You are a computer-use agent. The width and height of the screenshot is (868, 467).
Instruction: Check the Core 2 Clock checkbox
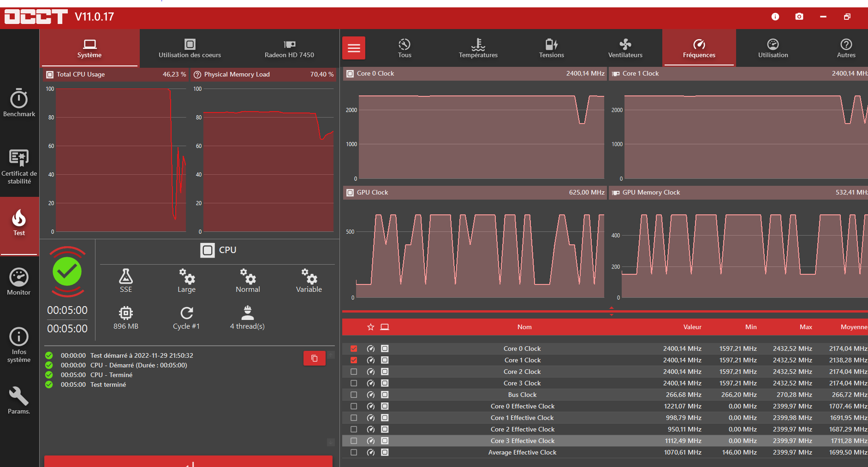pyautogui.click(x=354, y=372)
